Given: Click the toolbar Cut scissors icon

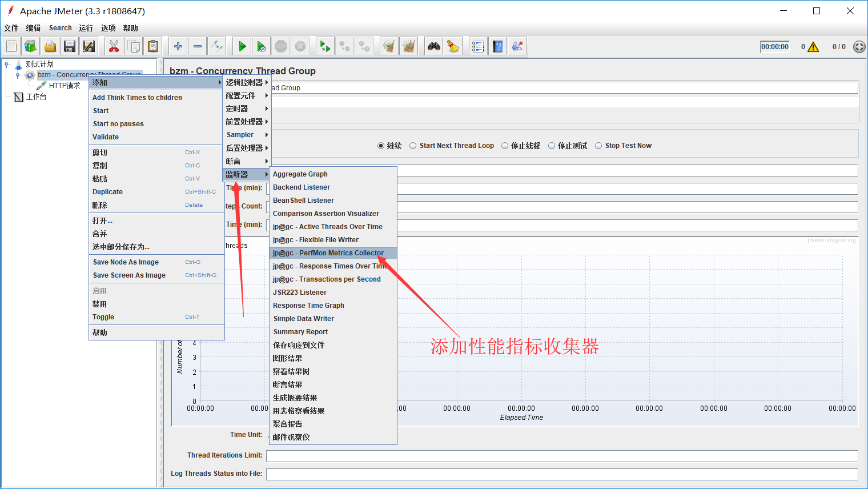Looking at the screenshot, I should click(114, 46).
